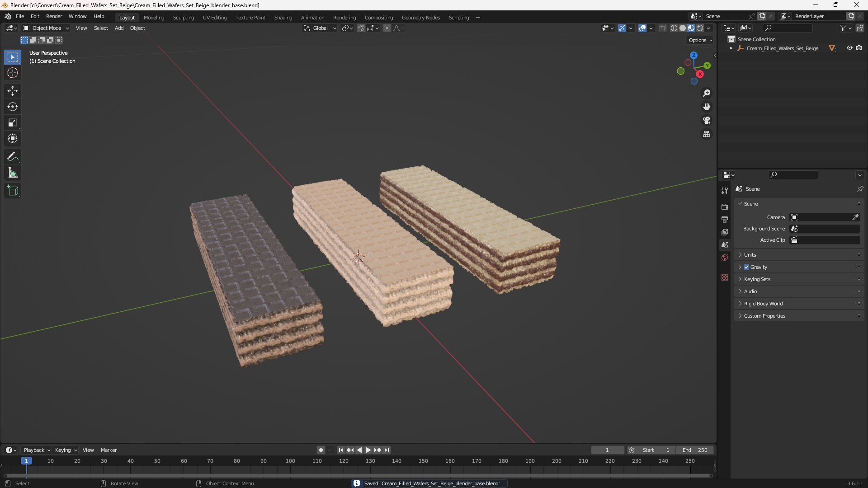Open the World properties tab
This screenshot has height=488, width=868.
[x=725, y=258]
